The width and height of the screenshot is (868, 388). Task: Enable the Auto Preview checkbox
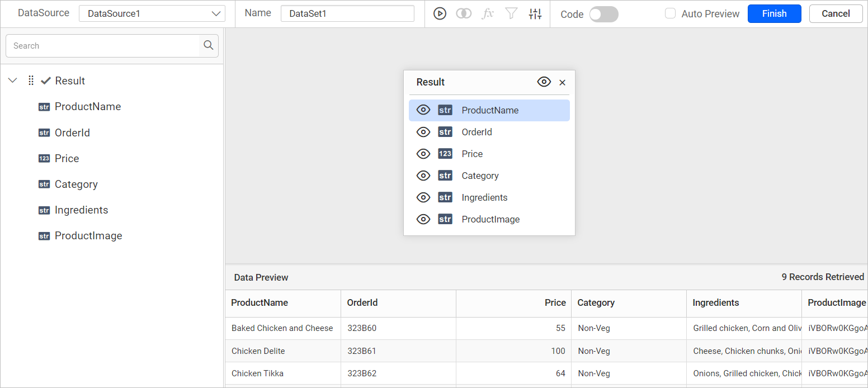point(670,13)
